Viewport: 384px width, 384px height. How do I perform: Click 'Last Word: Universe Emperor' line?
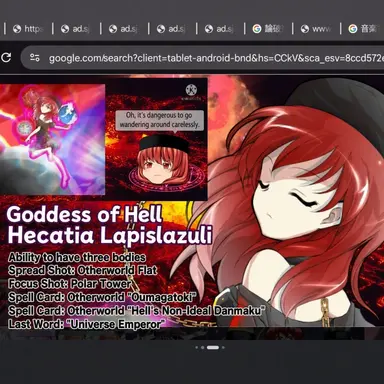click(x=87, y=324)
